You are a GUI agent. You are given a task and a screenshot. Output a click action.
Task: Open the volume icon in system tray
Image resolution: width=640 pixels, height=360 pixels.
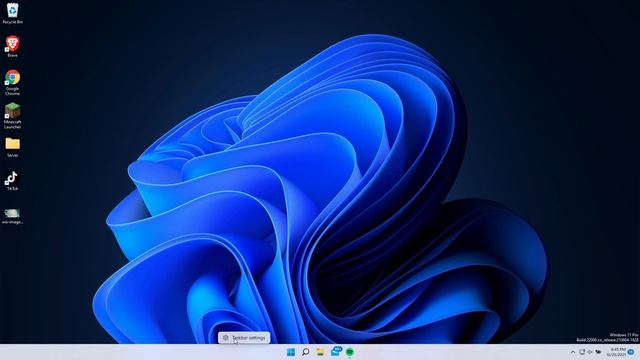(x=590, y=352)
